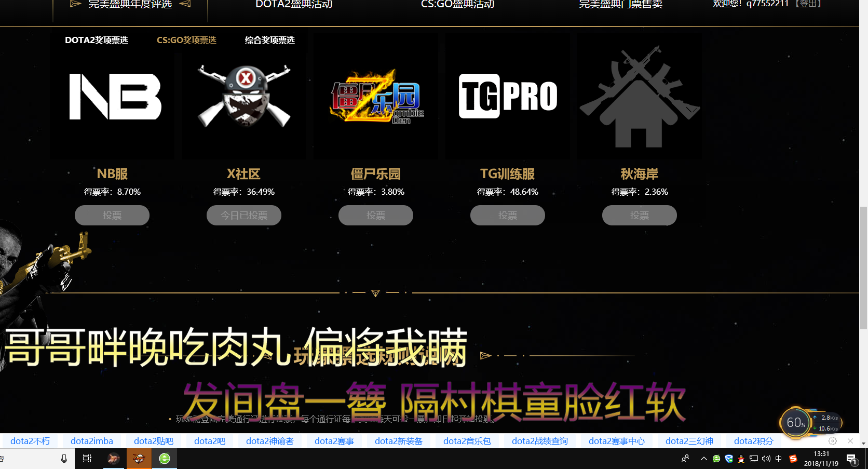Click the 僵尸乐园 Zombie Den logo
The image size is (868, 469).
click(x=376, y=97)
